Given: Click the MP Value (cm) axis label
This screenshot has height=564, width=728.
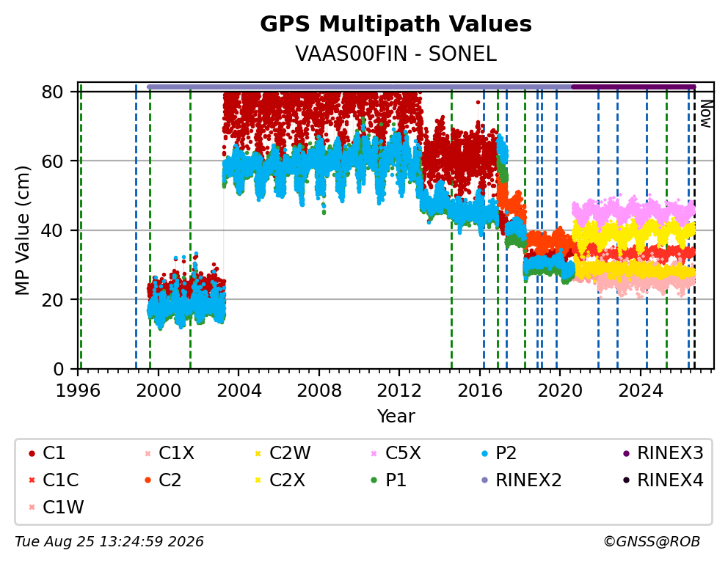Looking at the screenshot, I should pos(22,230).
